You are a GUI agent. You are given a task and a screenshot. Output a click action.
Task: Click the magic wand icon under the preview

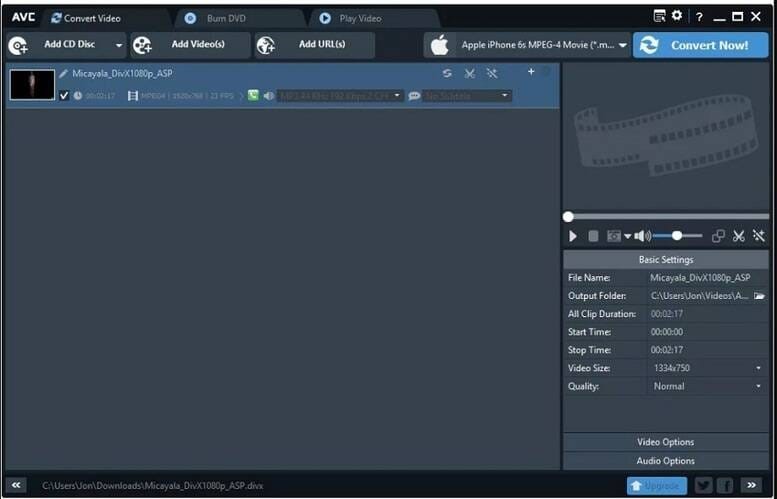click(x=759, y=236)
